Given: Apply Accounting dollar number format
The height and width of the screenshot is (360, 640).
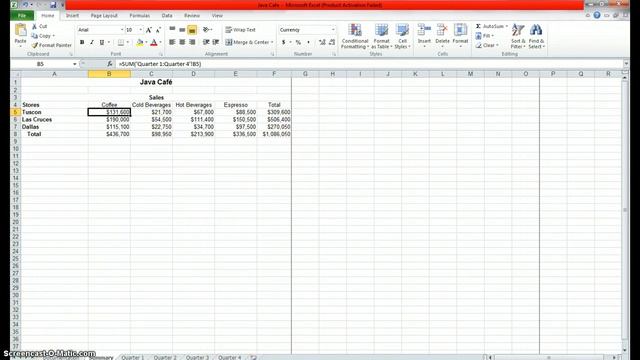Looking at the screenshot, I should [x=283, y=42].
